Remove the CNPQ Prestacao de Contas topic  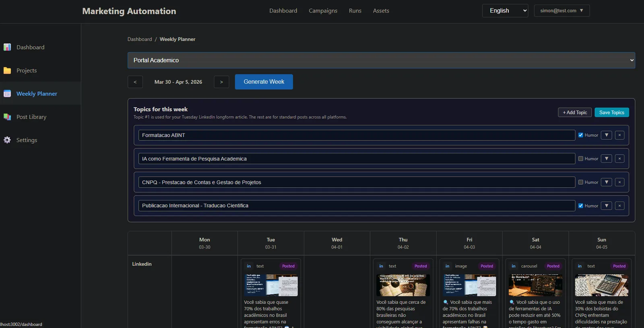(620, 182)
